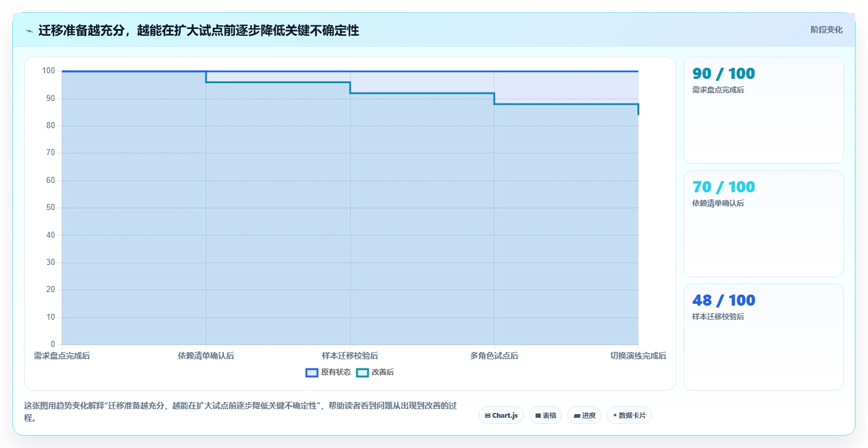Click the 样本迁移校验后 caption under 48 / 100
This screenshot has width=868, height=448.
(718, 317)
